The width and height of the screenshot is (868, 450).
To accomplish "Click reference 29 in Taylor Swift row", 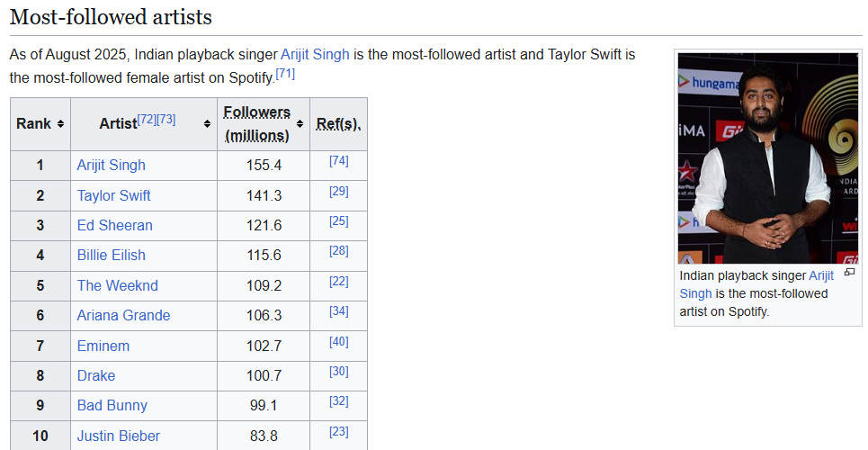I will click(x=338, y=191).
